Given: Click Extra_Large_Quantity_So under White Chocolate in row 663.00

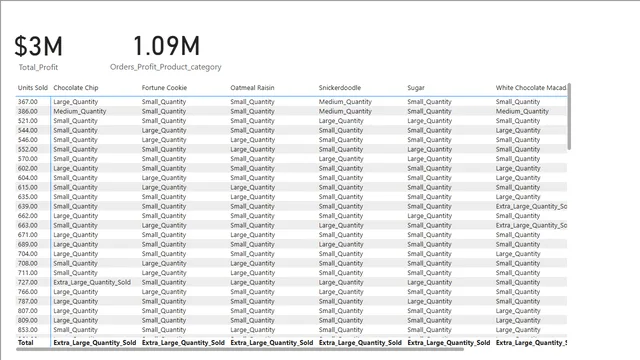Looking at the screenshot, I should 531,225.
